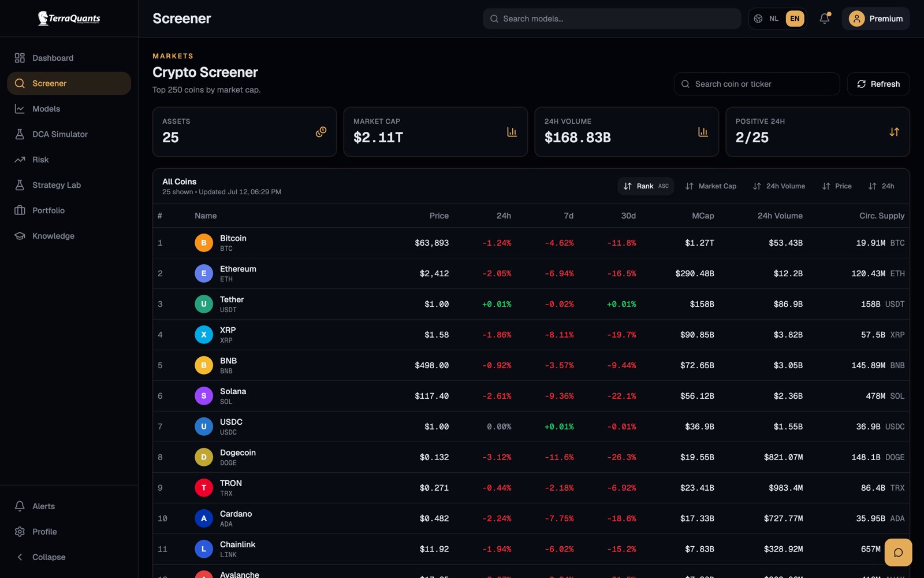Click the TerraQuants logo
The height and width of the screenshot is (578, 924).
click(x=69, y=18)
